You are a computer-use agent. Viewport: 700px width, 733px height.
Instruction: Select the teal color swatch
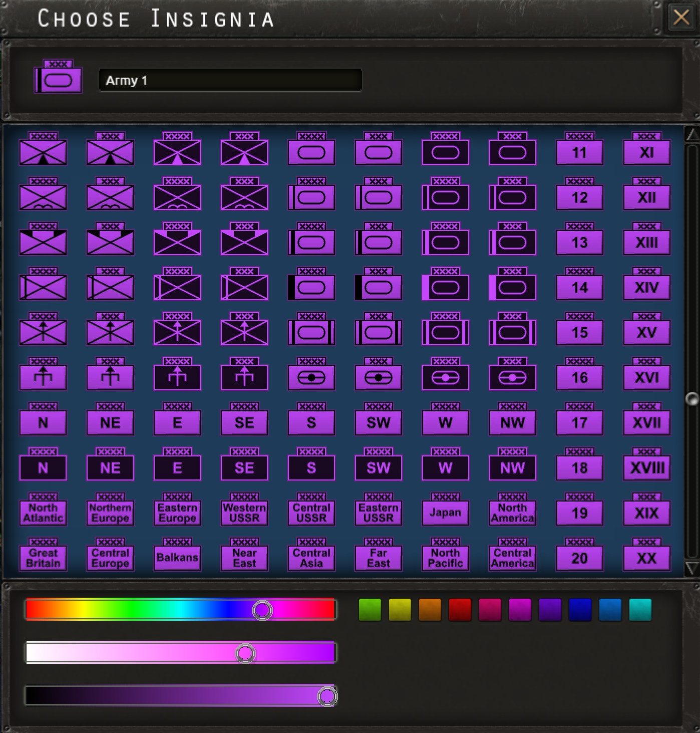tap(640, 610)
